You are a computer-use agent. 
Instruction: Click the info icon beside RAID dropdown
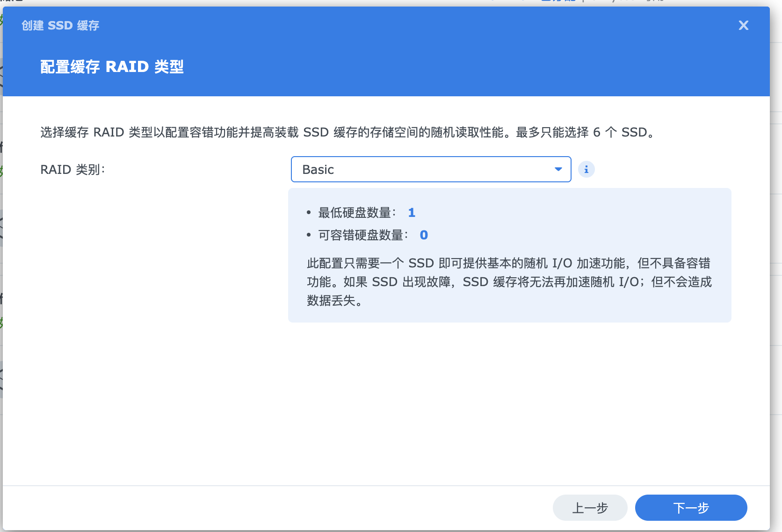tap(586, 169)
